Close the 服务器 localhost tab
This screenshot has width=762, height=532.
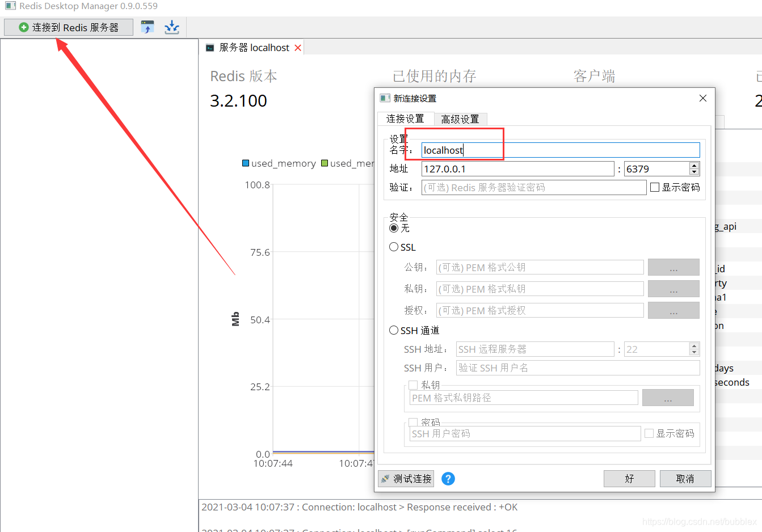[x=298, y=48]
